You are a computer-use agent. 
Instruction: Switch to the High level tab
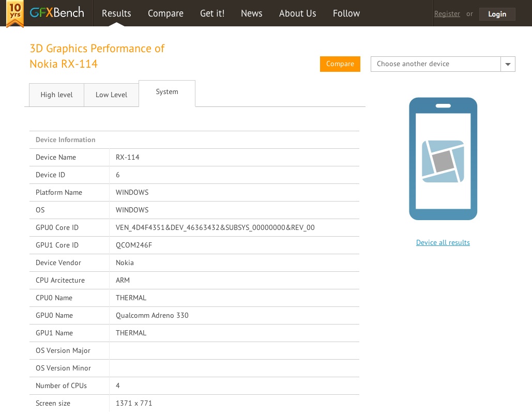(56, 95)
